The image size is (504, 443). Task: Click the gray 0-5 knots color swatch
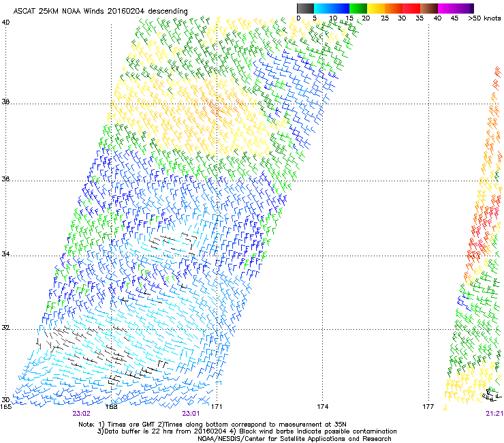pos(305,8)
